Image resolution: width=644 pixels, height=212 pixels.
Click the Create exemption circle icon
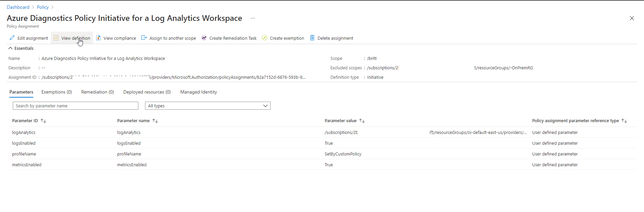pyautogui.click(x=265, y=38)
